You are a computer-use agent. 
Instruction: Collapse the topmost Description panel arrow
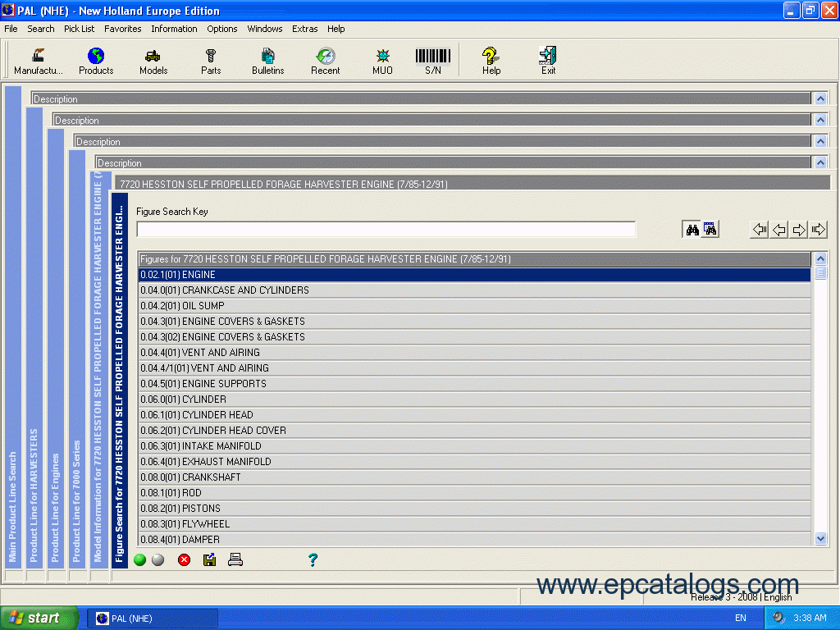click(x=820, y=98)
